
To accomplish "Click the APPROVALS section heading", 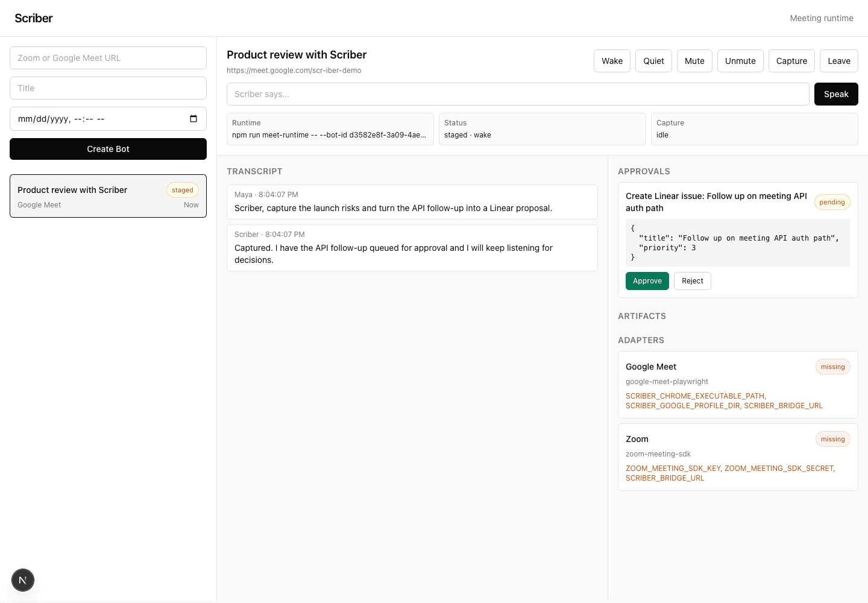I will coord(644,171).
